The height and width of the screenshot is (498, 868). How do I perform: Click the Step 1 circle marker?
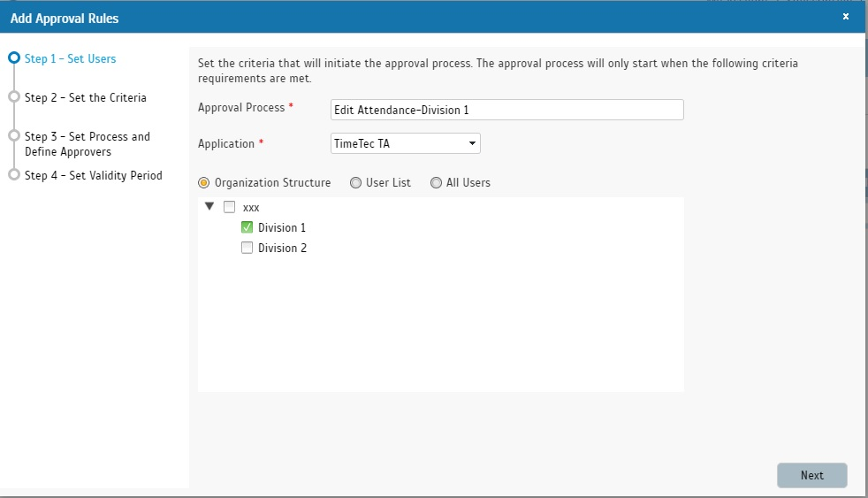(x=13, y=58)
